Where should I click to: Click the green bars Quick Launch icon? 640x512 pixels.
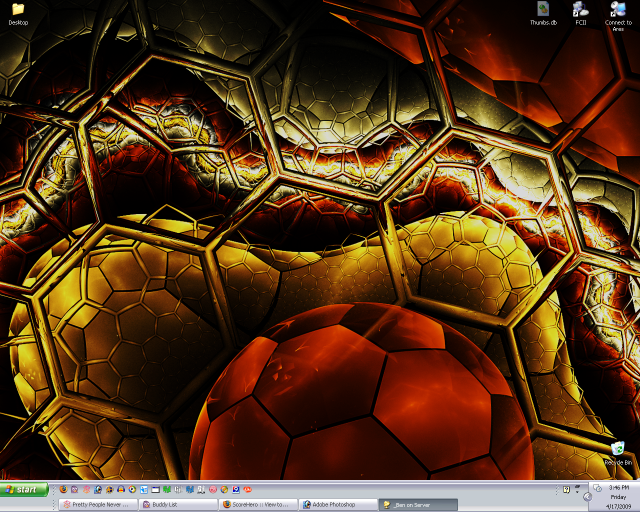167,489
